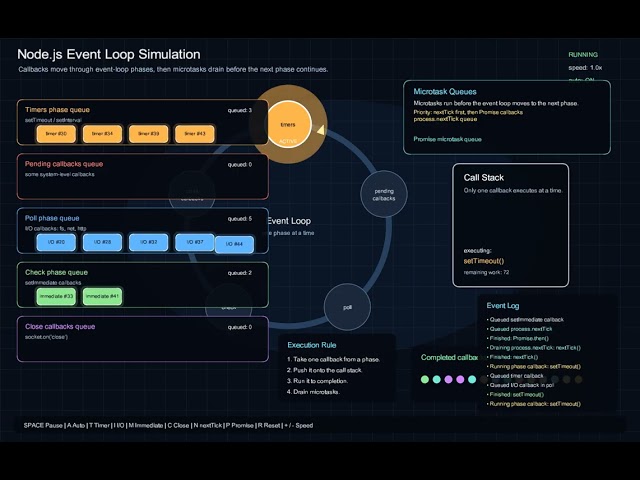
Task: Click the Completed callbacks label
Action: [449, 358]
